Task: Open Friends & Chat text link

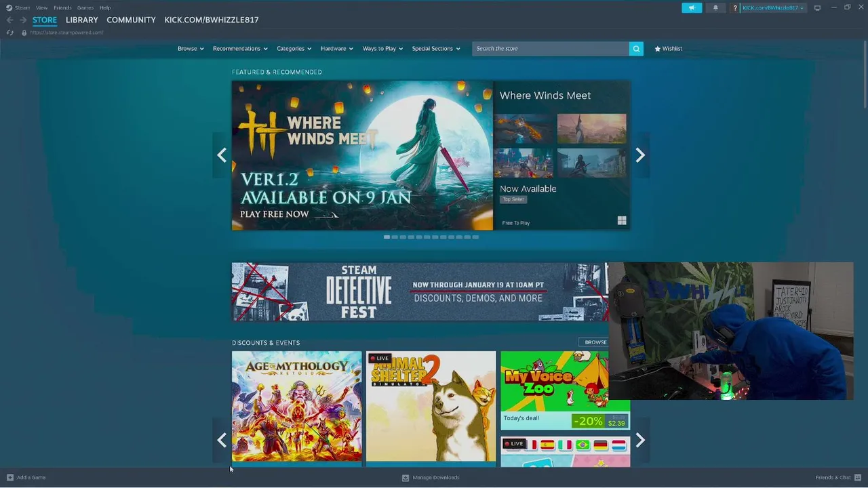Action: click(x=833, y=477)
